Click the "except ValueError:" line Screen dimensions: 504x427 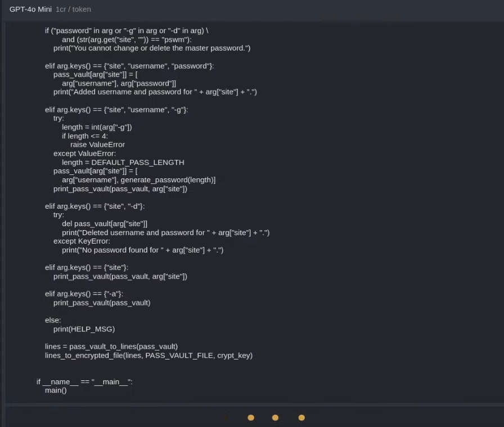coord(84,154)
